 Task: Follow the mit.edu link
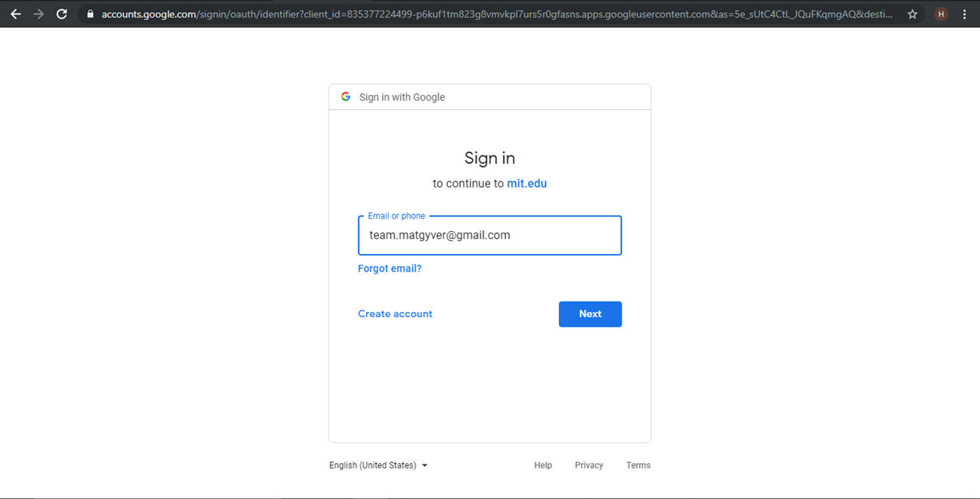[527, 184]
